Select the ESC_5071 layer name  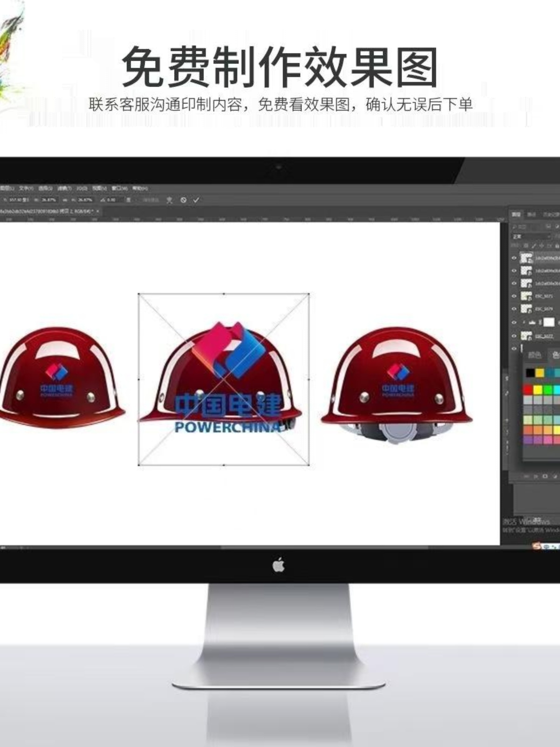pyautogui.click(x=544, y=296)
